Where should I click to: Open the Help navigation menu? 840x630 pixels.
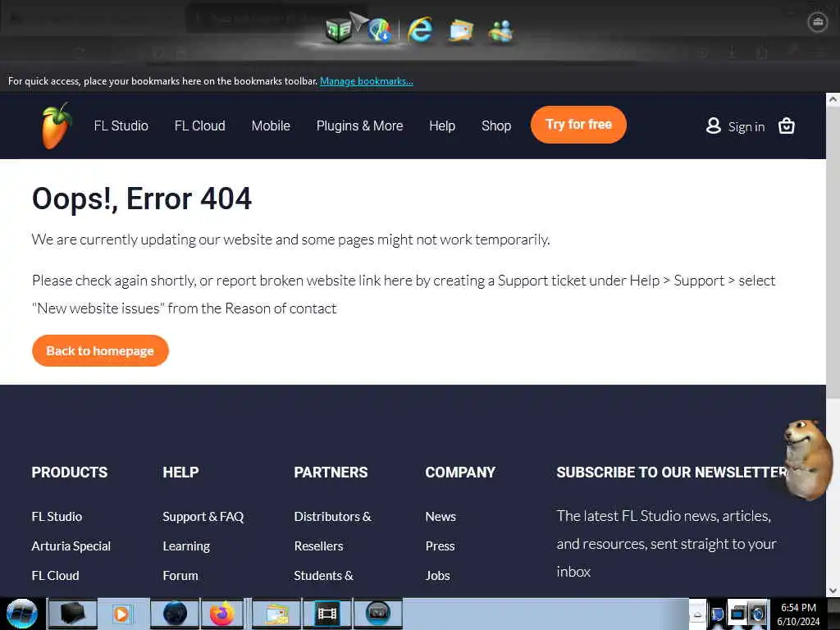(442, 126)
